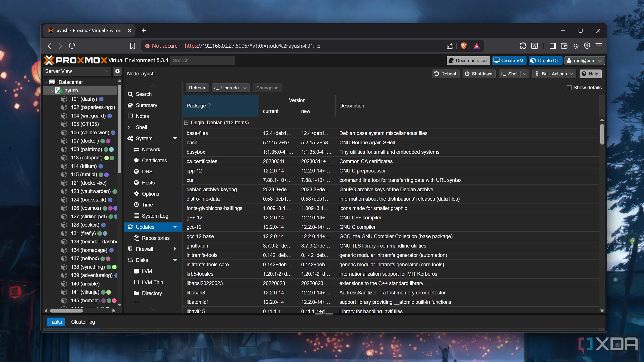Viewport: 644px width, 362px height.
Task: Click the browser reload icon
Action: point(72,46)
